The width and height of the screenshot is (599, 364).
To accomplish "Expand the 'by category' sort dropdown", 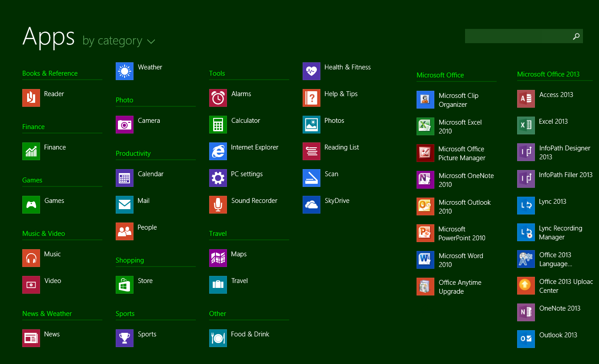I will tap(119, 40).
